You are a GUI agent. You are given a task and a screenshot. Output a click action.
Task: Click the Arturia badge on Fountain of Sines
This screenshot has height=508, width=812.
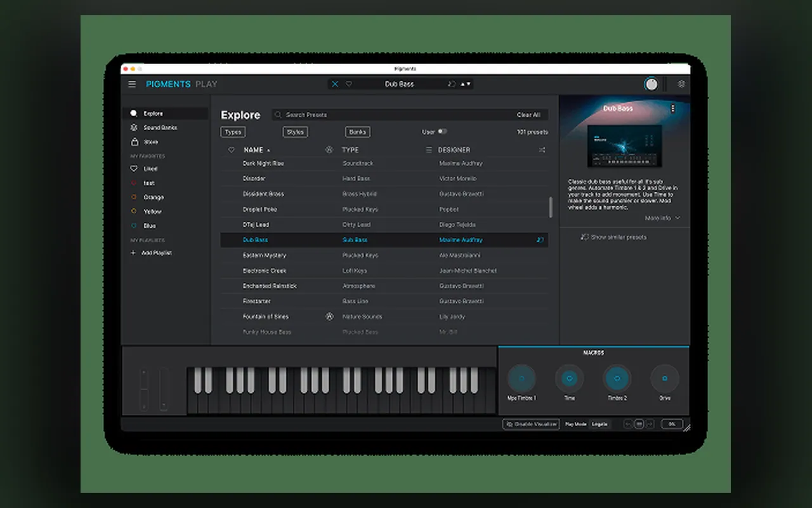pos(329,316)
